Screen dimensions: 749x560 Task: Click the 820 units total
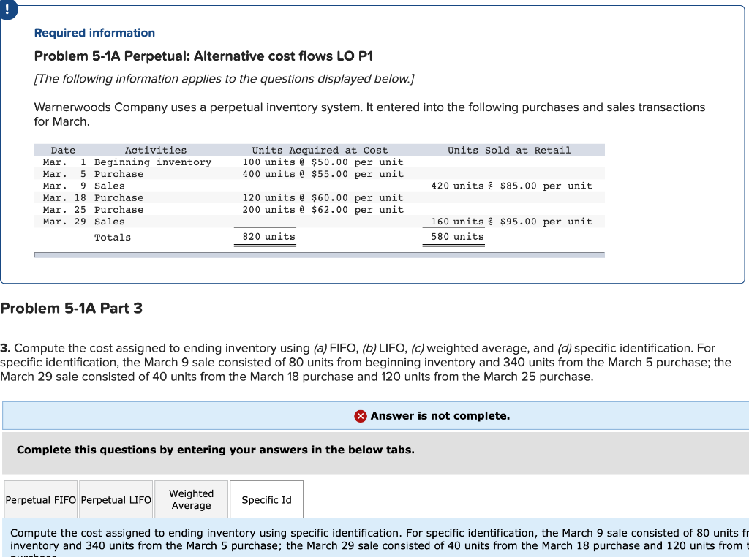(268, 236)
